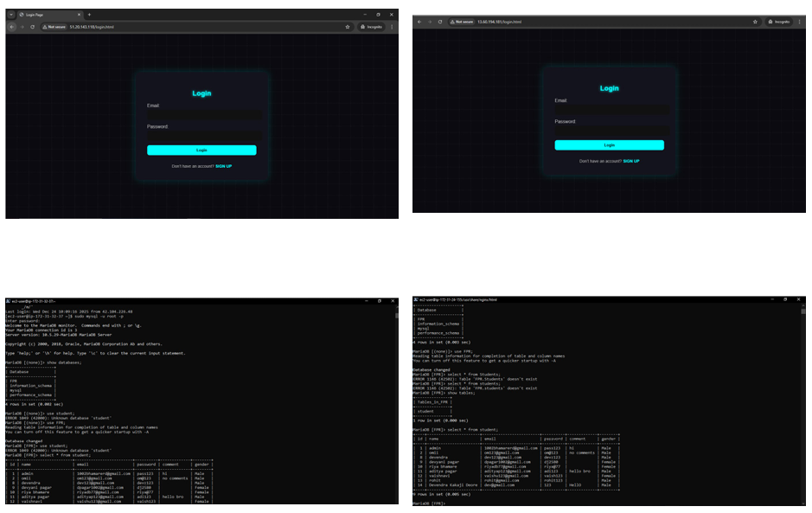Click 'show databases;' command in left terminal
Image resolution: width=812 pixels, height=513 pixels.
click(64, 362)
